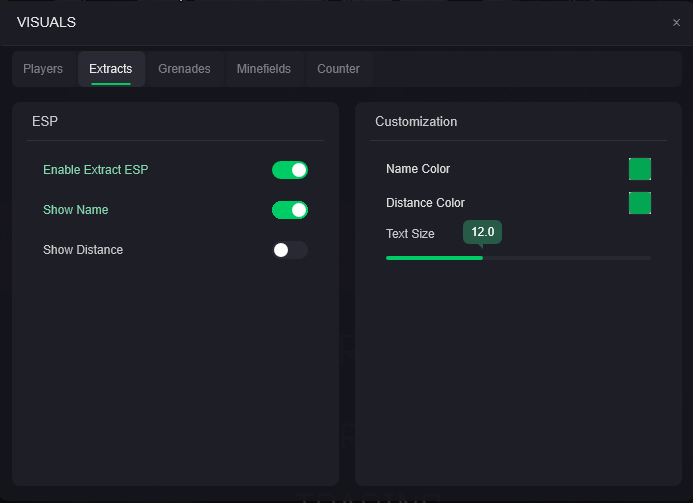693x503 pixels.
Task: Go to the Minefields tab
Action: pyautogui.click(x=263, y=69)
